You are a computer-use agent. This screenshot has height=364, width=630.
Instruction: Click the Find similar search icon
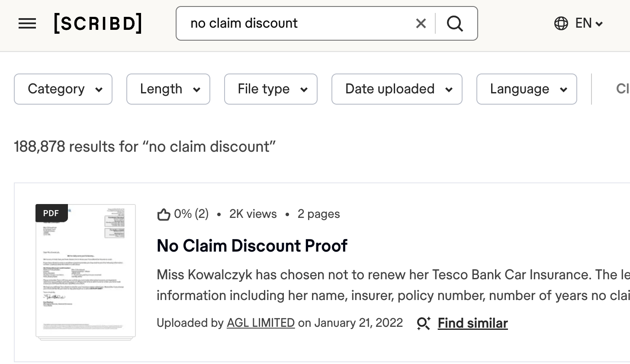pos(423,323)
